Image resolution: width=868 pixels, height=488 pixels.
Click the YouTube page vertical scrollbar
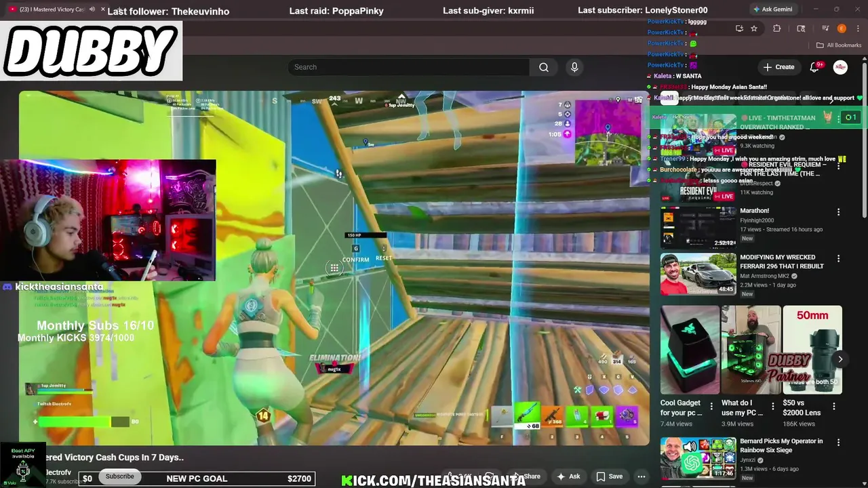point(865,141)
